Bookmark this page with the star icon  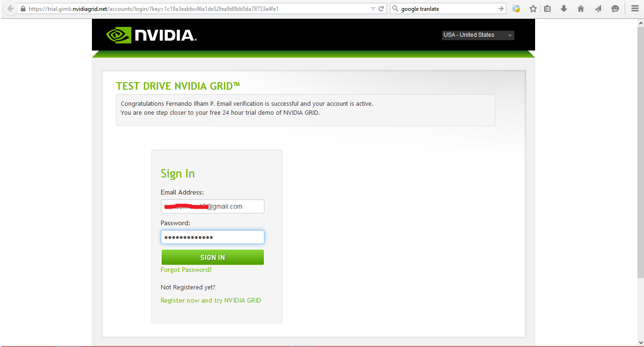(x=533, y=8)
